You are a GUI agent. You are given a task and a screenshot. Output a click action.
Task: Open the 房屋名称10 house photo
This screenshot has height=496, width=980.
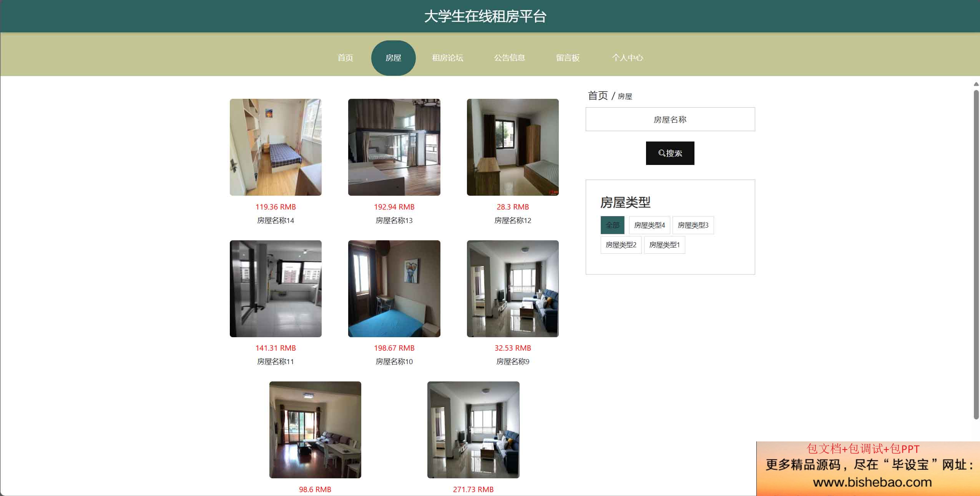click(x=394, y=289)
